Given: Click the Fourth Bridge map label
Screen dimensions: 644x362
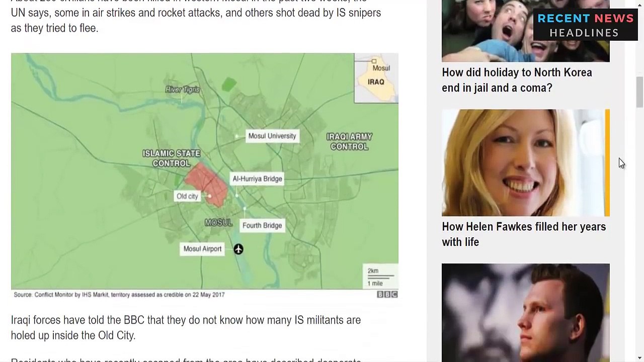Looking at the screenshot, I should point(262,225).
